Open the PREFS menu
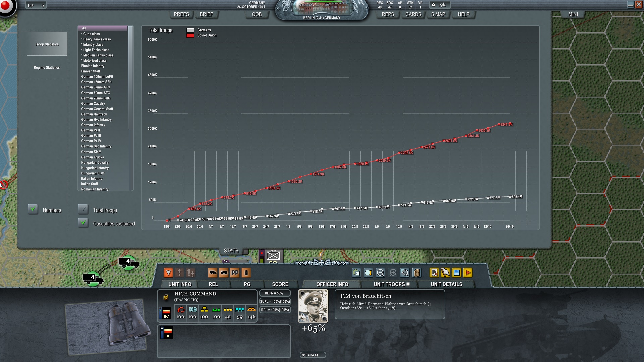This screenshot has height=362, width=644. [x=181, y=14]
